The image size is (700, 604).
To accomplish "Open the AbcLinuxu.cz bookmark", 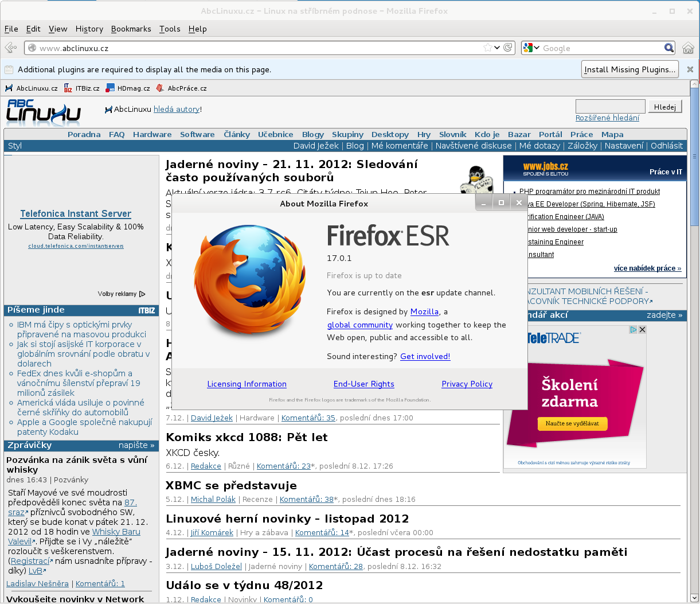I will 32,88.
